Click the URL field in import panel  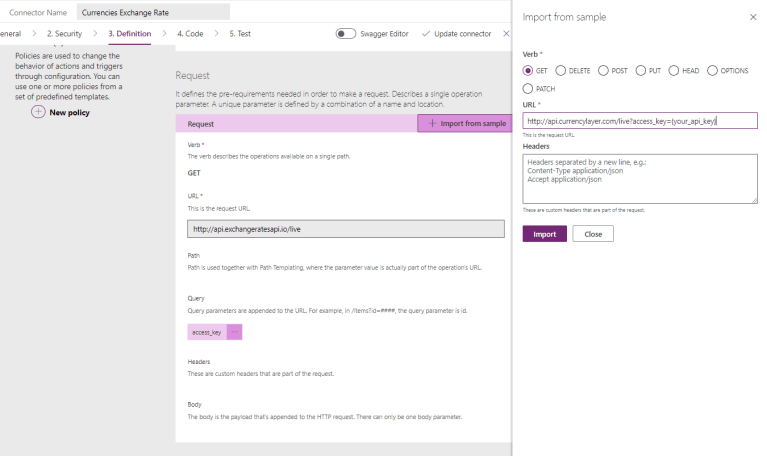tap(640, 121)
